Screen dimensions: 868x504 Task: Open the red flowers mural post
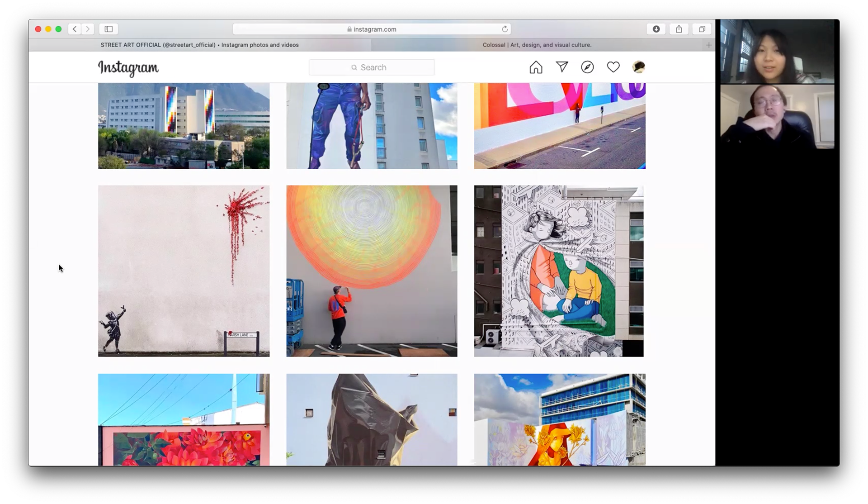tap(184, 419)
